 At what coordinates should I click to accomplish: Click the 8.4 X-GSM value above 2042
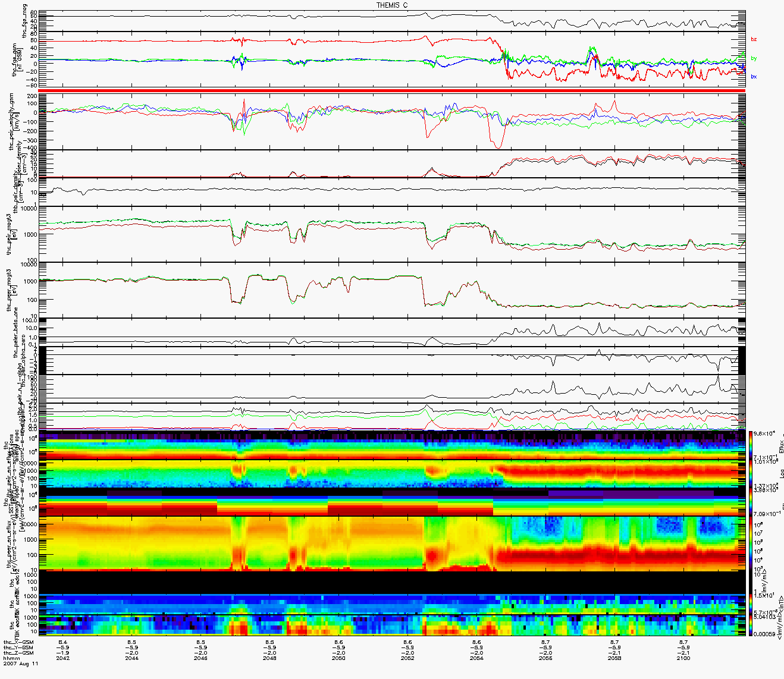(x=62, y=642)
